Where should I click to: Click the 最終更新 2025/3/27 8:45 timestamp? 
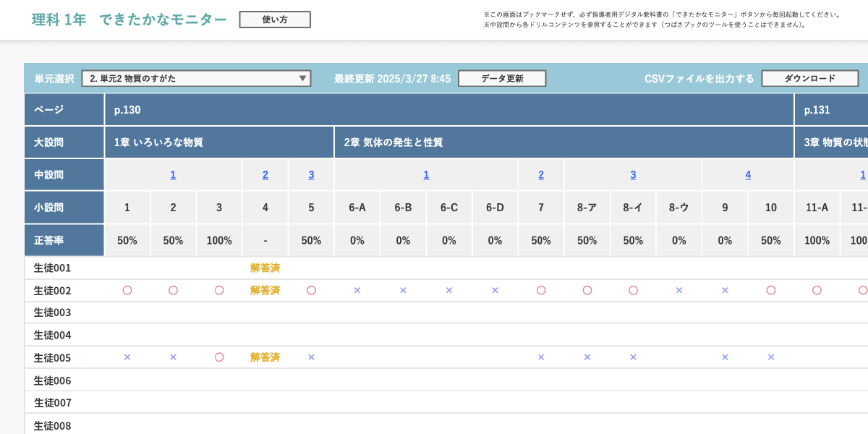tap(393, 78)
